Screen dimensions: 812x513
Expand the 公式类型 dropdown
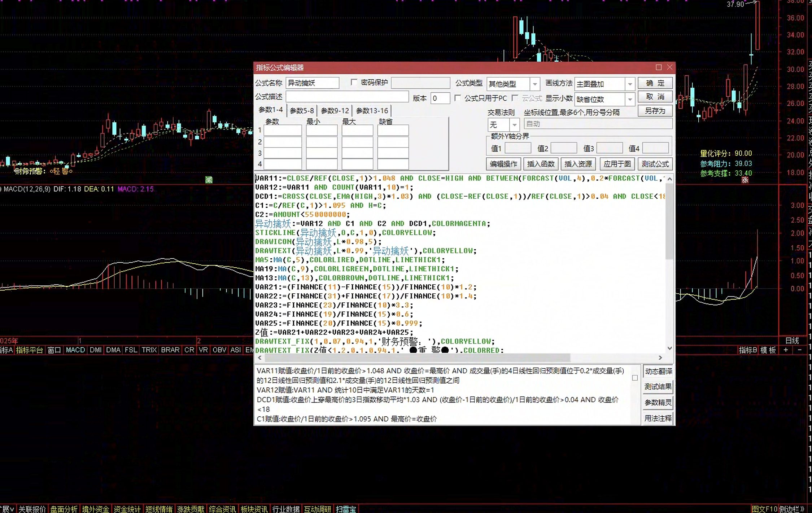click(x=535, y=84)
